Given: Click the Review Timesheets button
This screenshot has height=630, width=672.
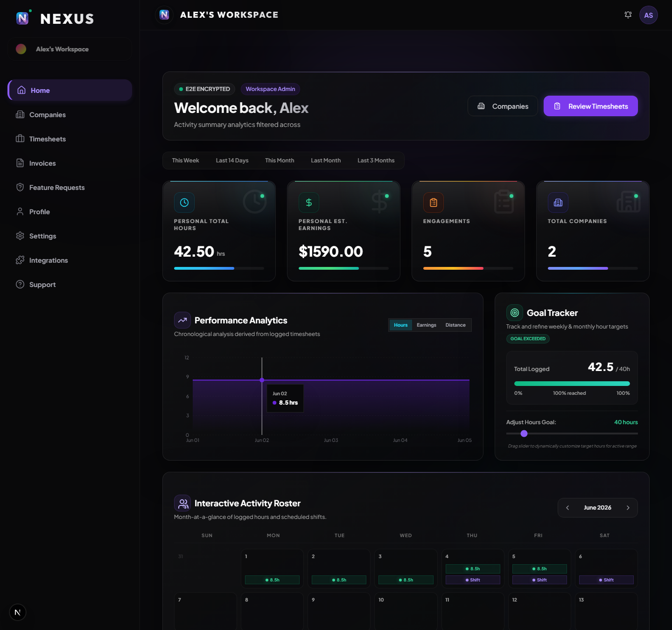Looking at the screenshot, I should point(591,106).
